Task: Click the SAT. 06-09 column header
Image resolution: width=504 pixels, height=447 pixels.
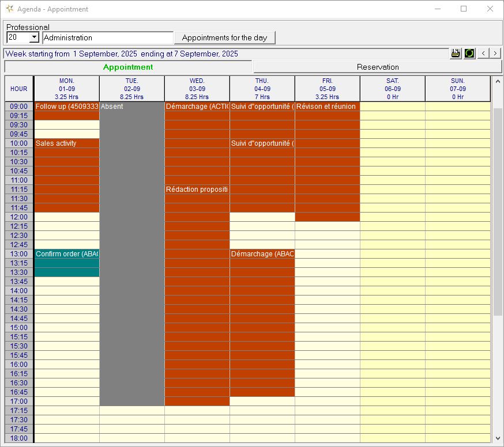Action: point(393,89)
